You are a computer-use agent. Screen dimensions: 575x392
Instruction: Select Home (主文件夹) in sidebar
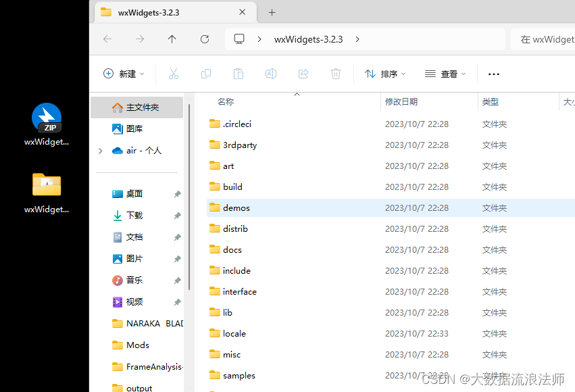click(136, 107)
